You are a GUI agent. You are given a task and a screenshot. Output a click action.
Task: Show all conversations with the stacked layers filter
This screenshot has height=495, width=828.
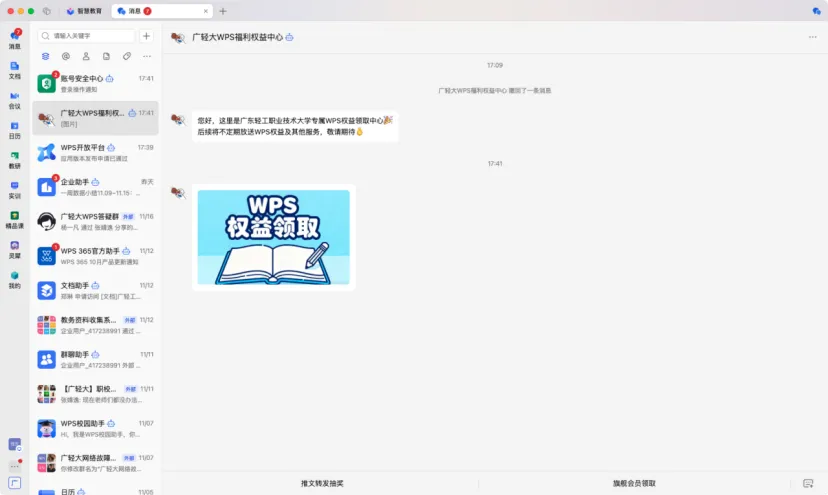pyautogui.click(x=45, y=56)
